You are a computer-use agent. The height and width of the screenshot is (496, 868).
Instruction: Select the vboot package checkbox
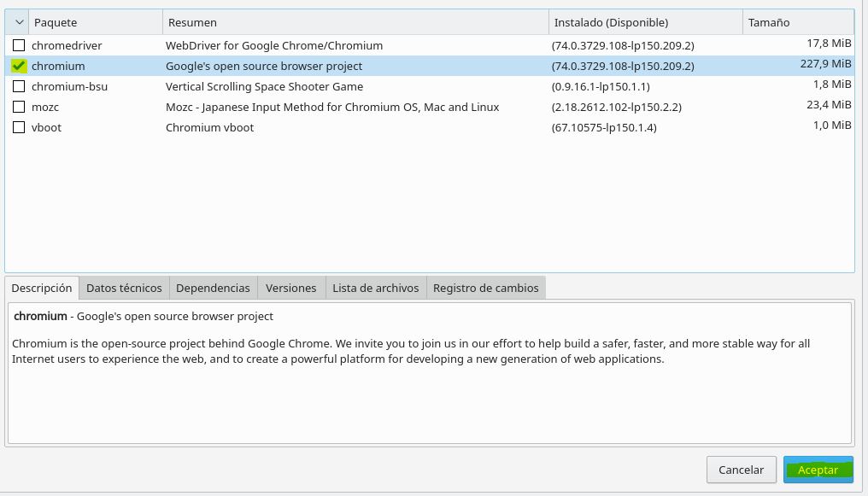(x=19, y=127)
